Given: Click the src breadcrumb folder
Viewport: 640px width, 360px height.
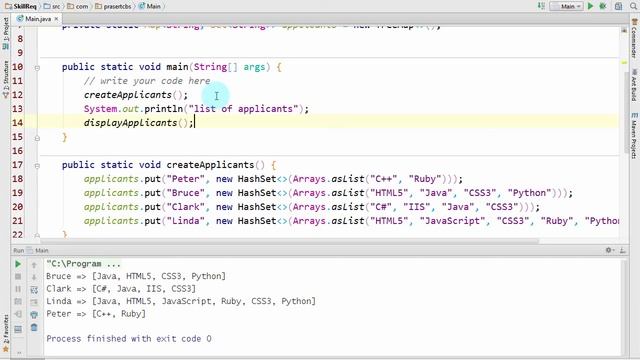Looking at the screenshot, I should point(52,6).
